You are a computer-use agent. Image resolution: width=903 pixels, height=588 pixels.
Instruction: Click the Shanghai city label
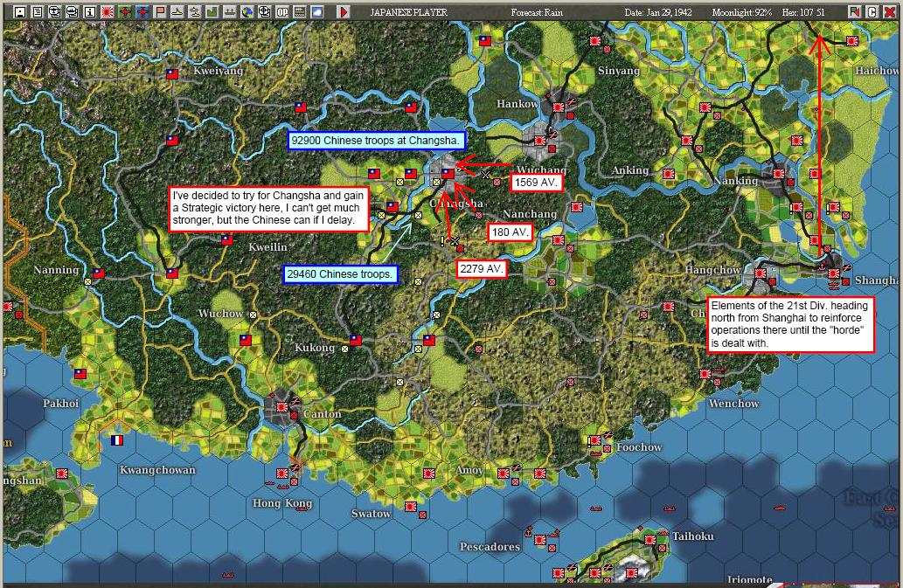click(x=877, y=280)
